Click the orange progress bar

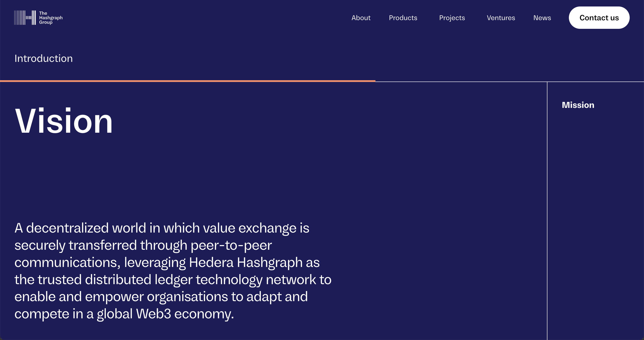[188, 81]
